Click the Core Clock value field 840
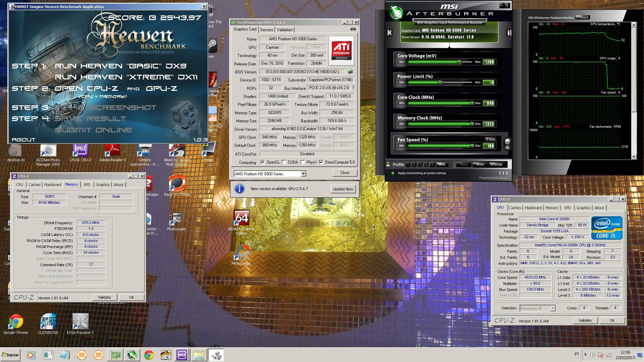Image resolution: width=644 pixels, height=362 pixels. click(489, 103)
